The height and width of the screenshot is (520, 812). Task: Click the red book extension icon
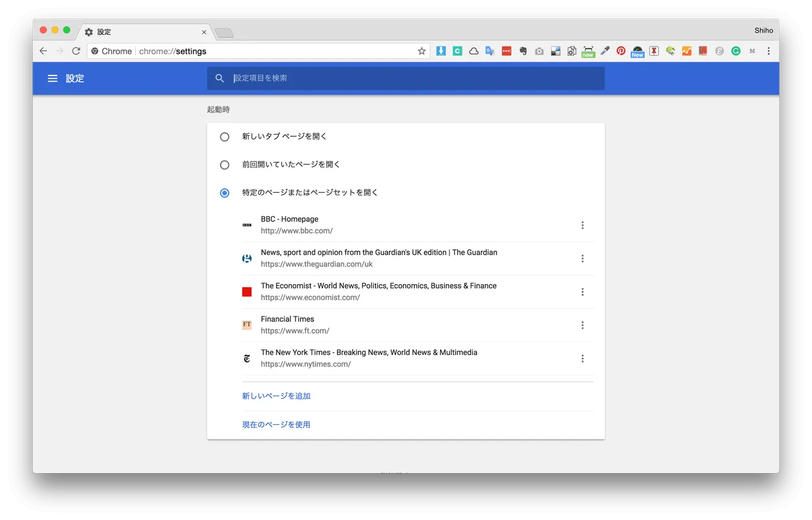(703, 51)
